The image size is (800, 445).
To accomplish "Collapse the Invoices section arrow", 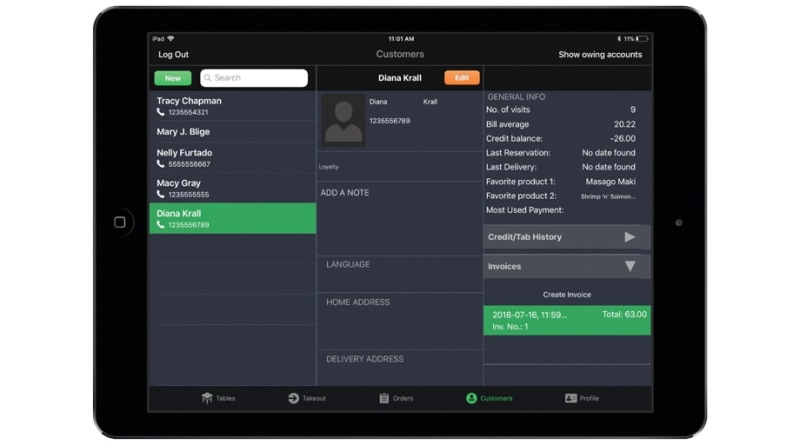I will tap(630, 266).
